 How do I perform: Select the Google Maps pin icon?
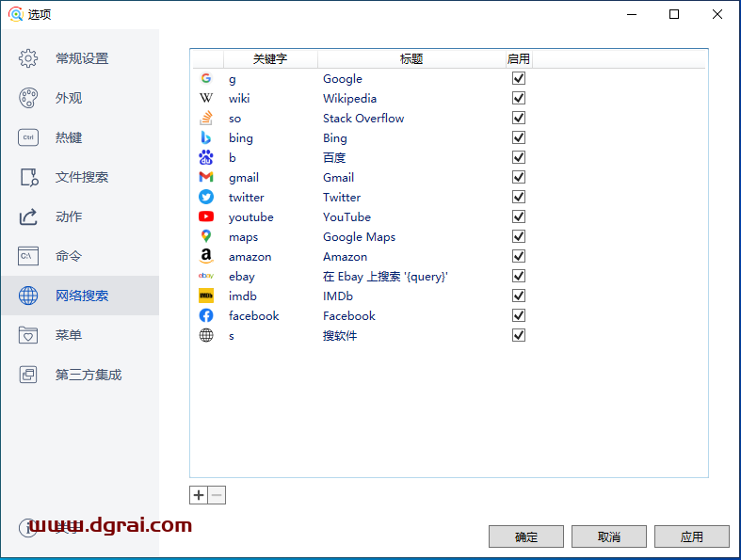(x=206, y=237)
